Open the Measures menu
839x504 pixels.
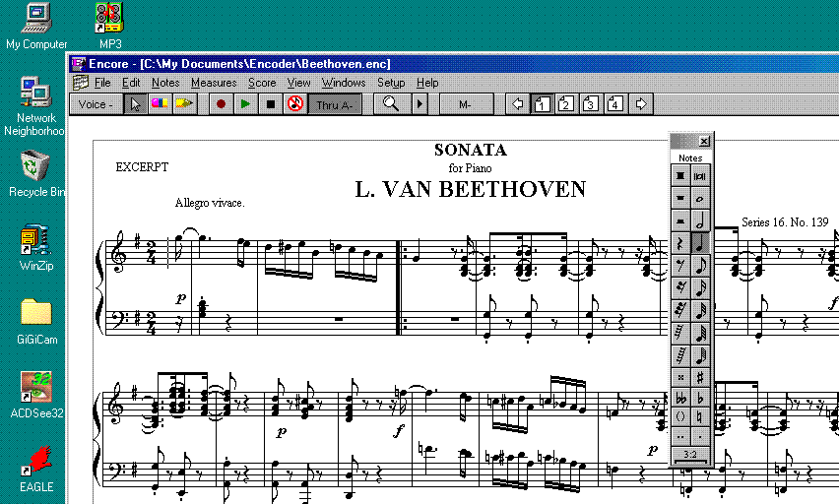[x=214, y=83]
